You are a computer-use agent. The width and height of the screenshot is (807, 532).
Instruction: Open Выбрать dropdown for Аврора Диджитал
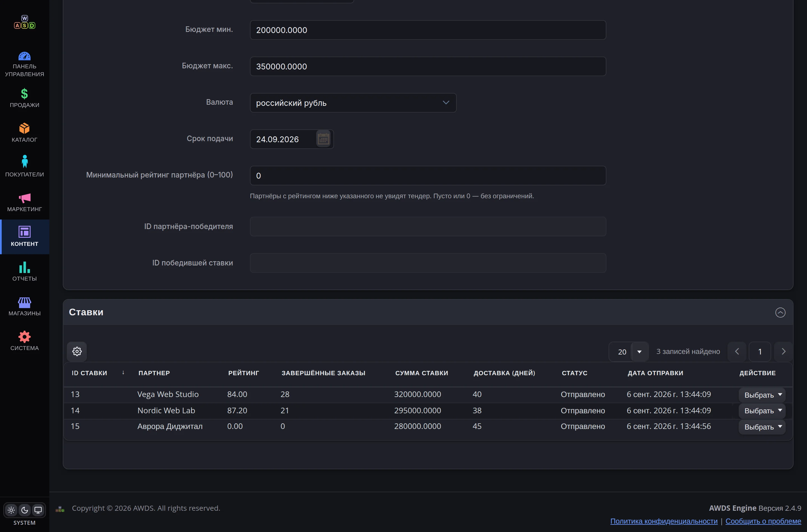(x=762, y=427)
